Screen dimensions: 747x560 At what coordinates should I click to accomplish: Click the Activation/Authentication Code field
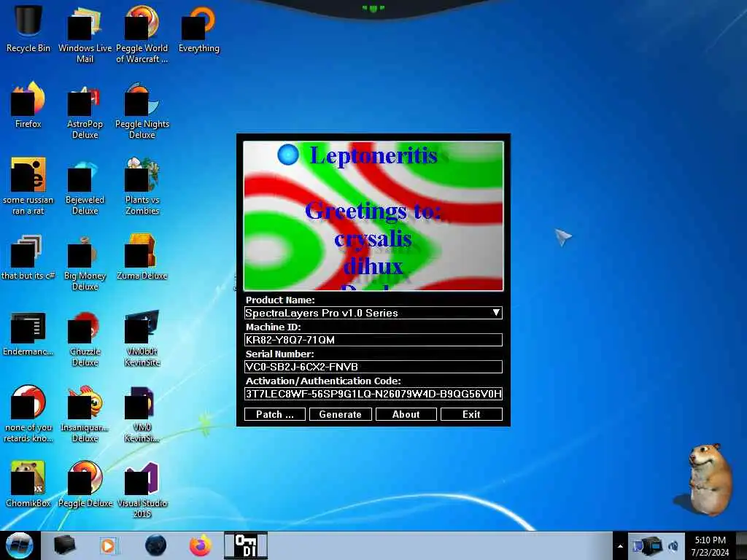point(373,394)
